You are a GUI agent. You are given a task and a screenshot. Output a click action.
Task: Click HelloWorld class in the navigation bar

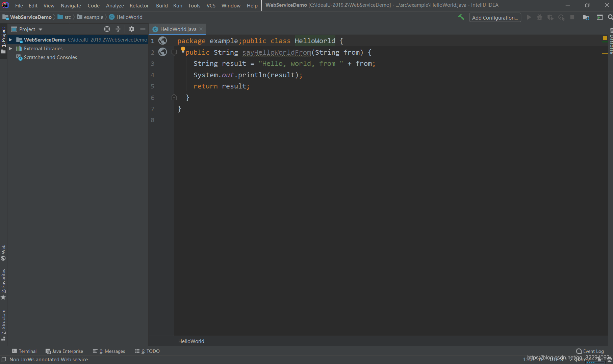[x=126, y=17]
